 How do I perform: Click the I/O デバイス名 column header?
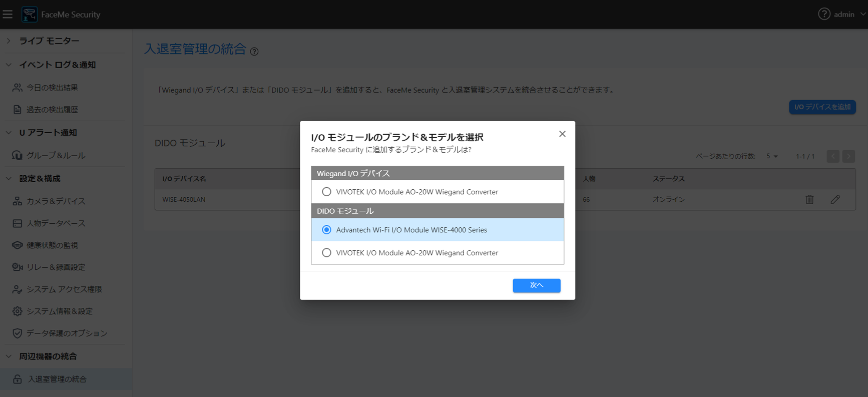tap(184, 179)
